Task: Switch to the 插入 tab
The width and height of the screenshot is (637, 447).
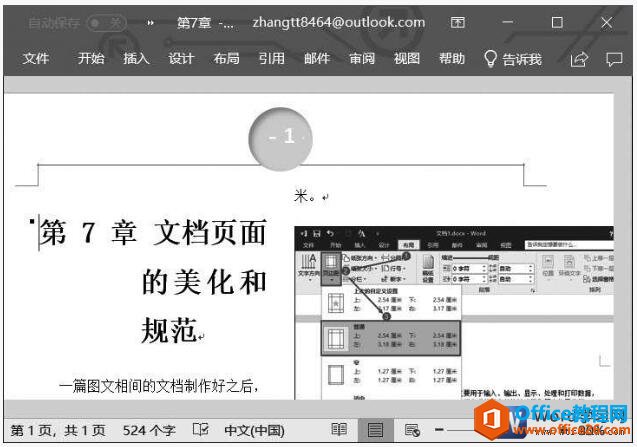Action: pos(136,59)
